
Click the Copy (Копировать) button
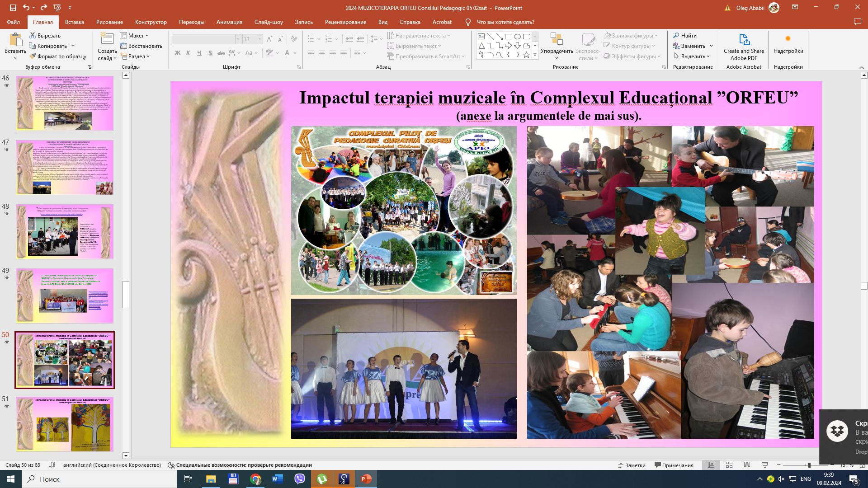click(x=48, y=46)
